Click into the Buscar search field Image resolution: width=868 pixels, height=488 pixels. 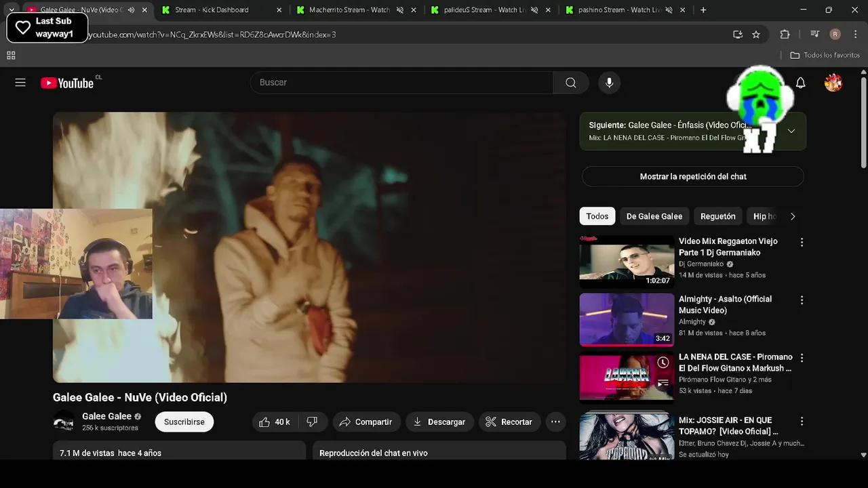tap(401, 83)
